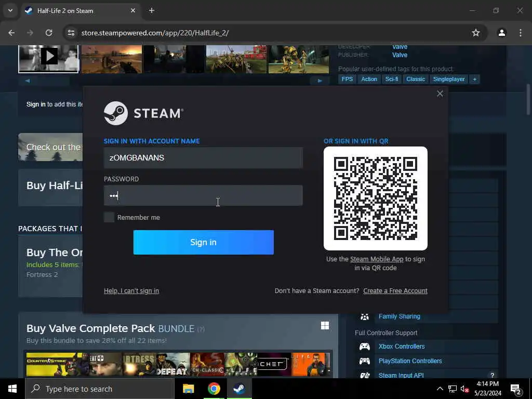The width and height of the screenshot is (532, 399).
Task: Click the Family Sharing icon
Action: point(365,317)
